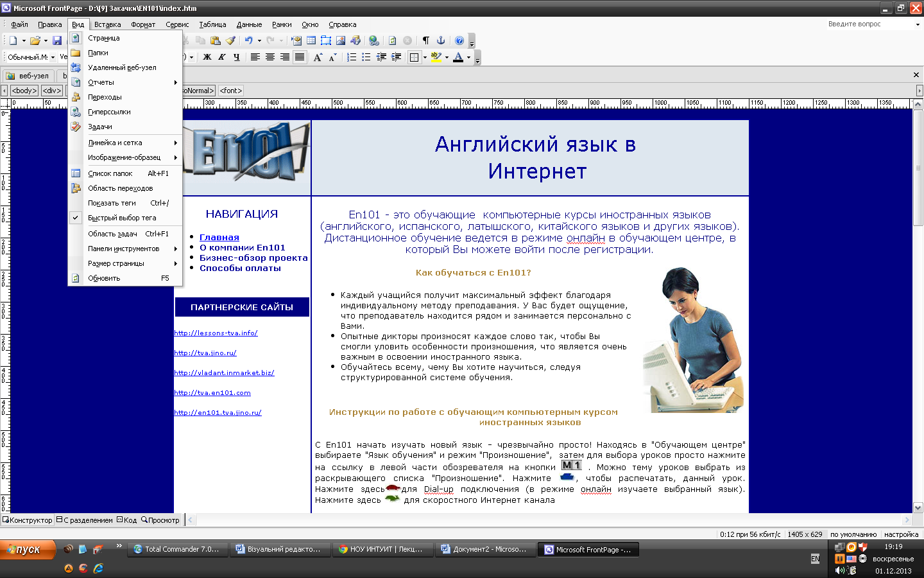Open the 'http://lessons-tva.info/' link

[x=216, y=333]
